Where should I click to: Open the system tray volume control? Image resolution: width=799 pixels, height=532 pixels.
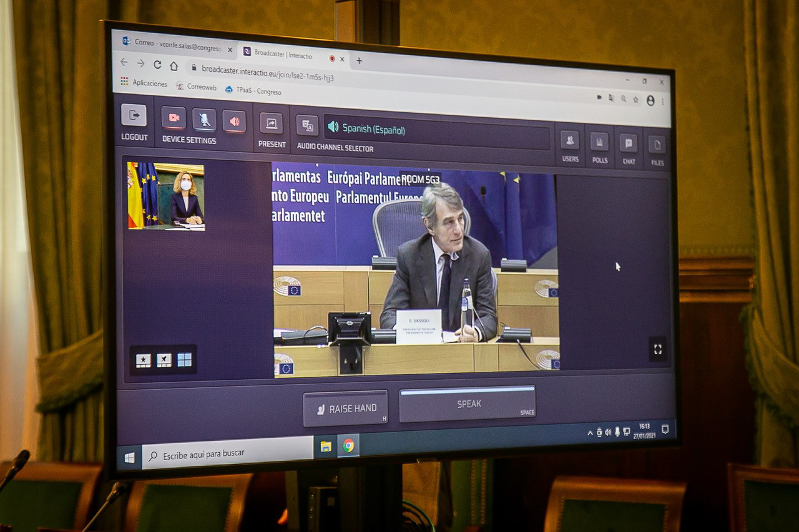coord(608,432)
